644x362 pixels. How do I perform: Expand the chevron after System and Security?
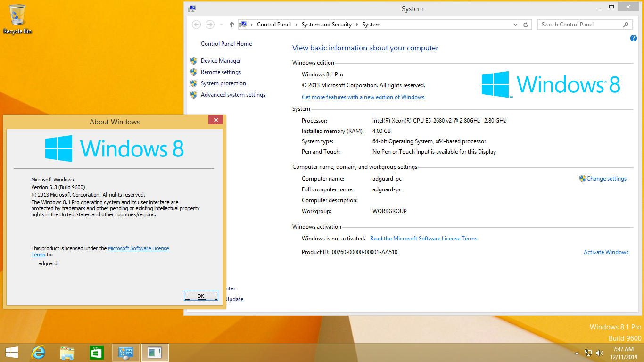(x=357, y=25)
